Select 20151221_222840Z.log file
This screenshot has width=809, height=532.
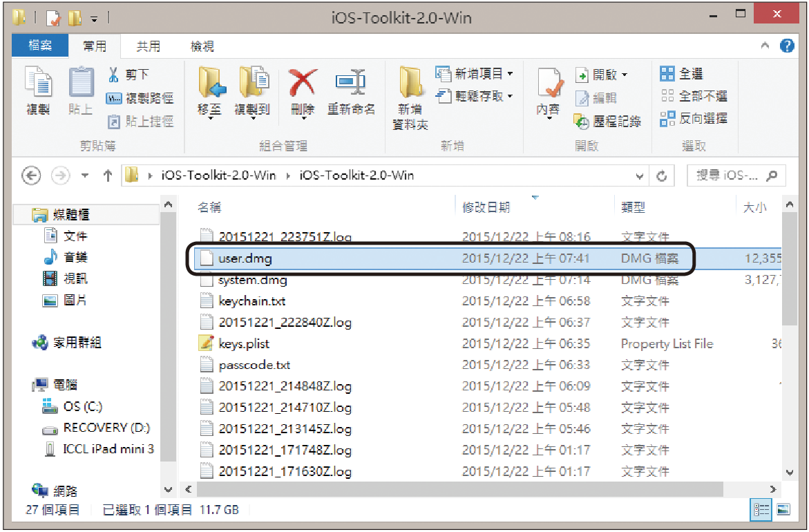point(488,323)
